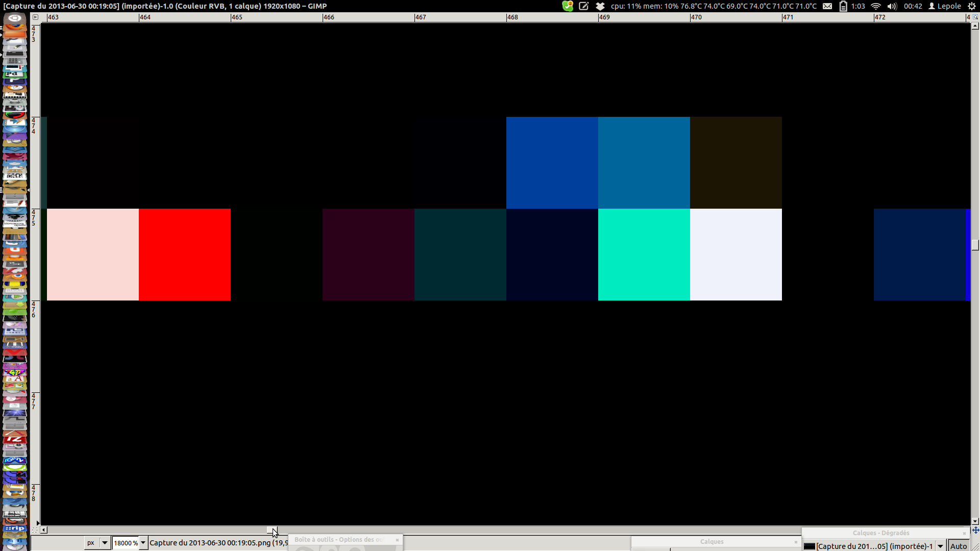Open the power session gear menu
Viewport: 980px width, 551px height.
tap(972, 6)
